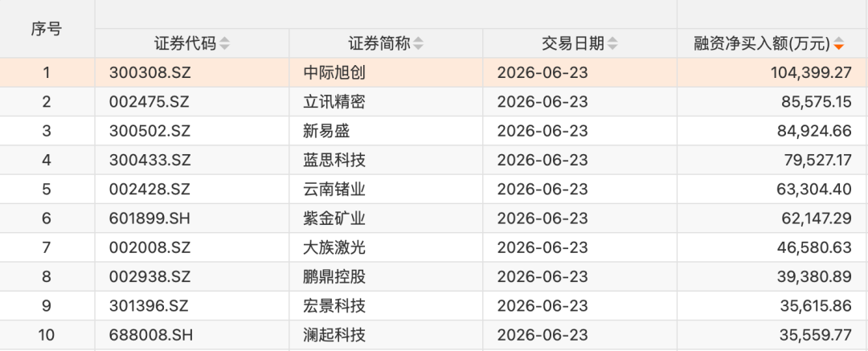868x351 pixels.
Task: Select 云南锗业 row
Action: pyautogui.click(x=434, y=190)
